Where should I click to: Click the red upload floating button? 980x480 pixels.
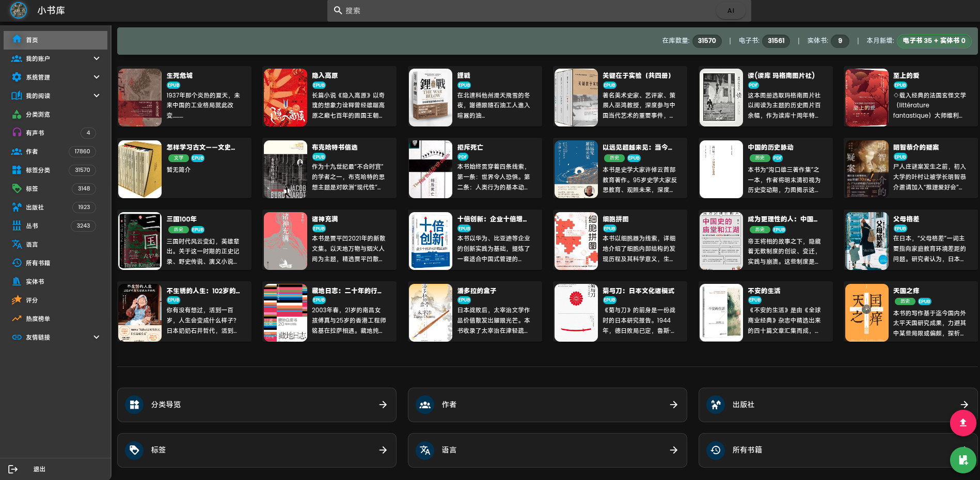click(x=963, y=423)
